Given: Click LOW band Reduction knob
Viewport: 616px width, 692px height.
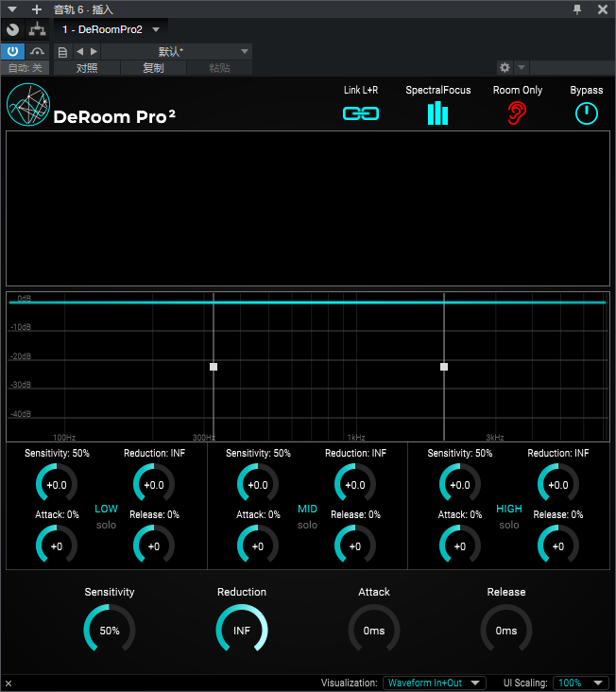Looking at the screenshot, I should pyautogui.click(x=154, y=484).
